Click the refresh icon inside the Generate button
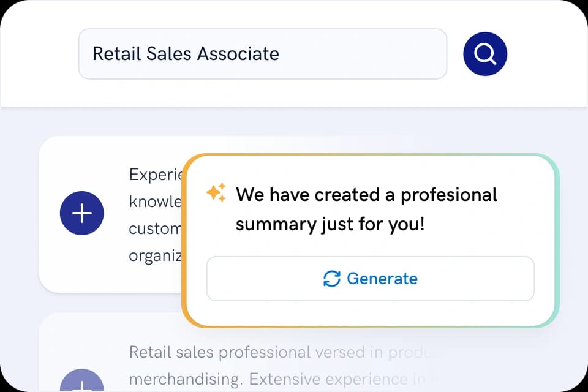 tap(331, 279)
